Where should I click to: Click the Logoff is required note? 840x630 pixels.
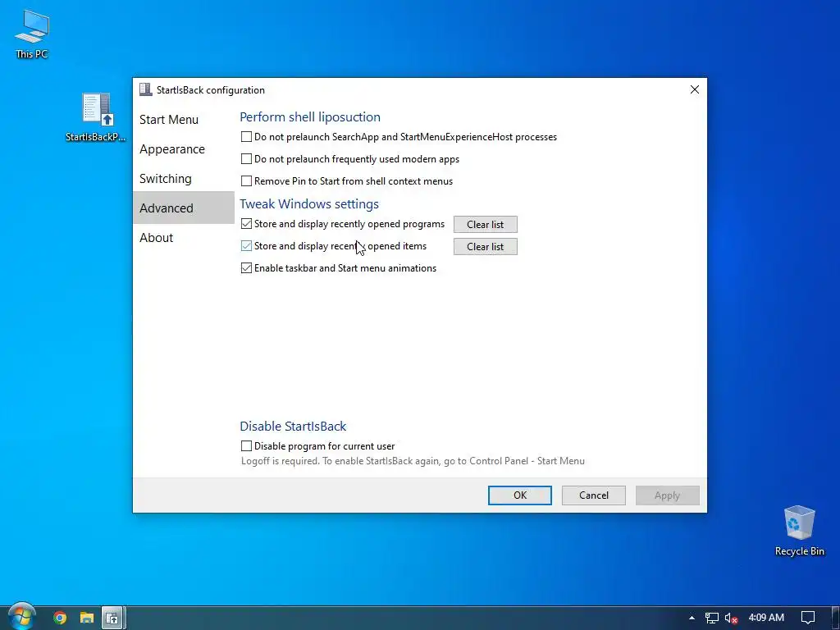413,461
